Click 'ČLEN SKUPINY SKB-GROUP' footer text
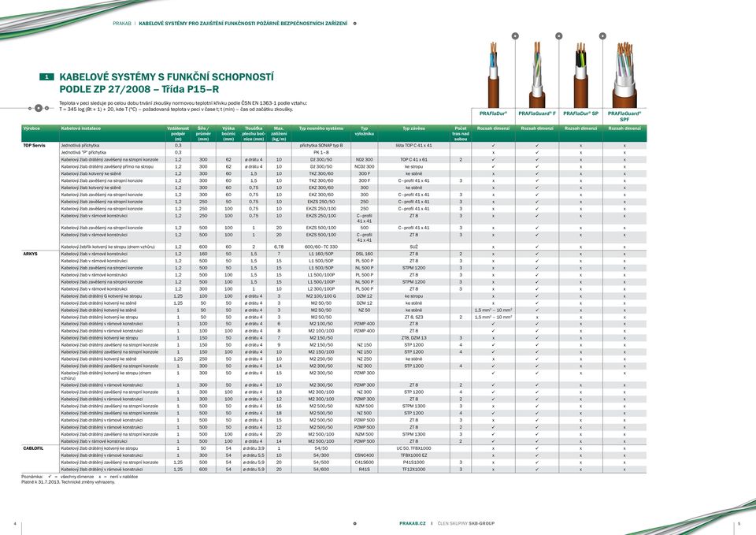 465,523
